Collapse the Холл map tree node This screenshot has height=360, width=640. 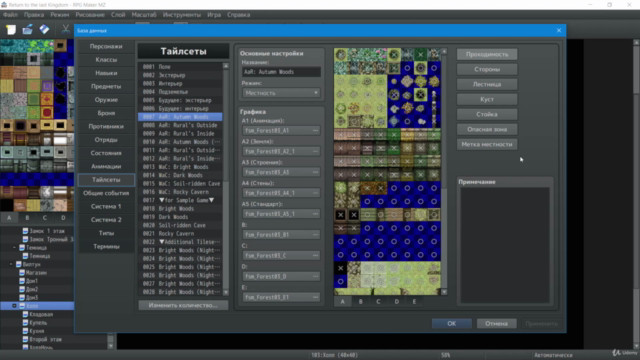[x=14, y=306]
